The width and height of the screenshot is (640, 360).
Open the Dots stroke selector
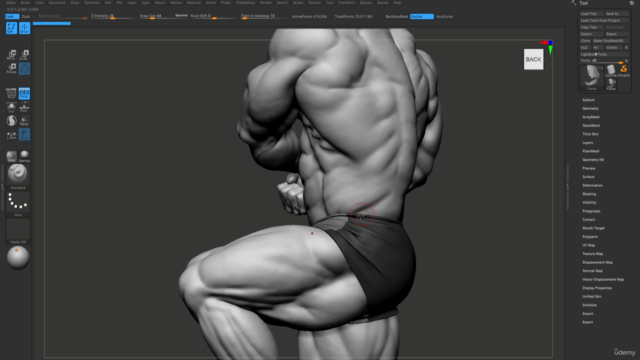click(18, 204)
